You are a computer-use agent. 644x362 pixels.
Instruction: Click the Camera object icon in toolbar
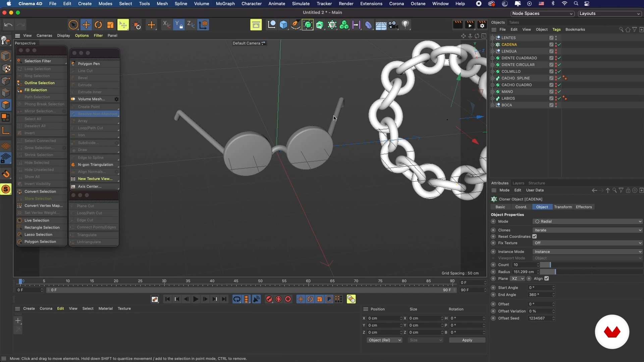click(393, 25)
